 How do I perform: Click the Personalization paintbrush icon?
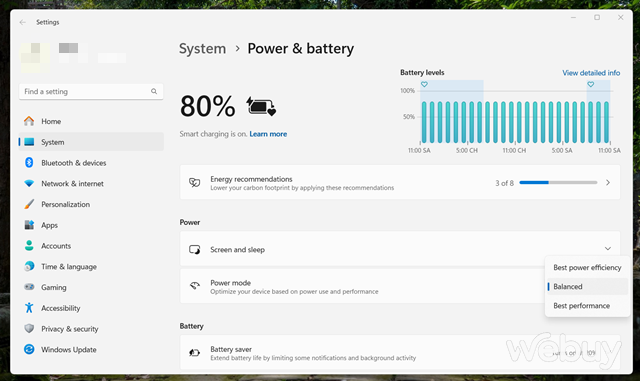(x=29, y=204)
